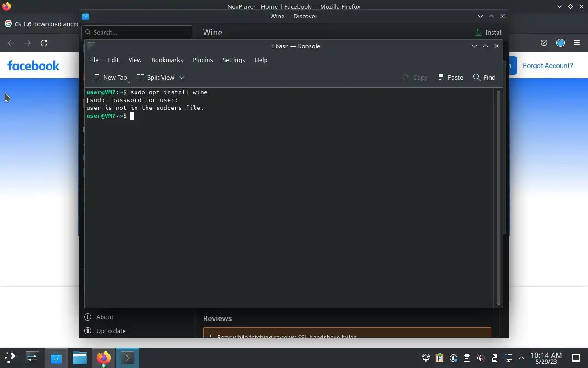Click the Konsole vertical scrollbar
Image resolution: width=588 pixels, height=368 pixels.
tap(498, 198)
